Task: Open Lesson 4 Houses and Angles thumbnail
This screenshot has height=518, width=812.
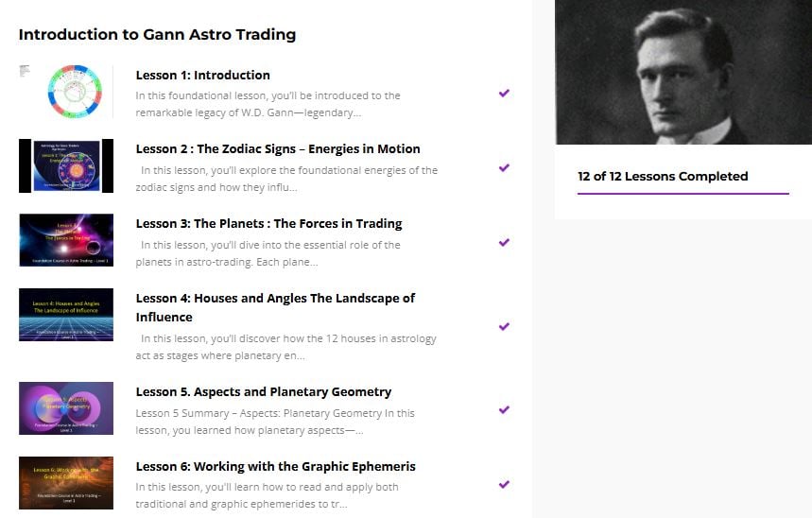Action: point(66,315)
